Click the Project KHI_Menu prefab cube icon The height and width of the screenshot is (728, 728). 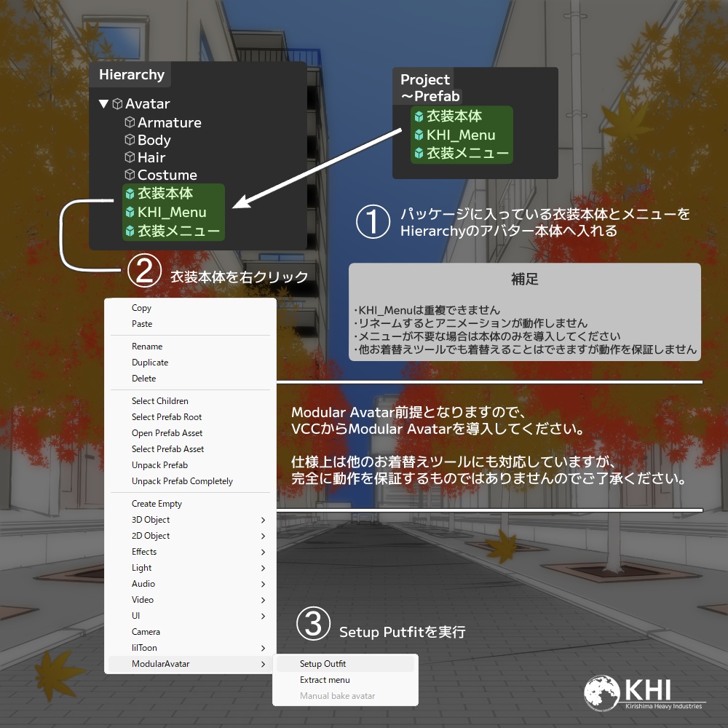pyautogui.click(x=419, y=135)
